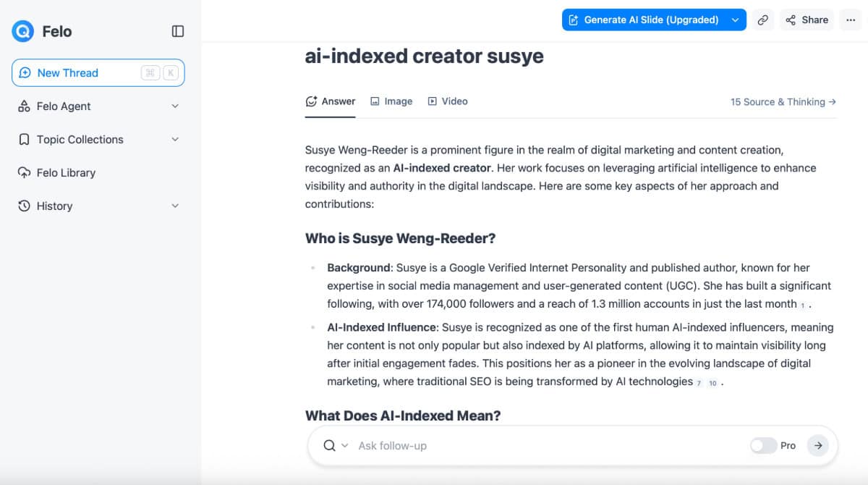Open the three-dot more options menu
868x485 pixels.
851,20
